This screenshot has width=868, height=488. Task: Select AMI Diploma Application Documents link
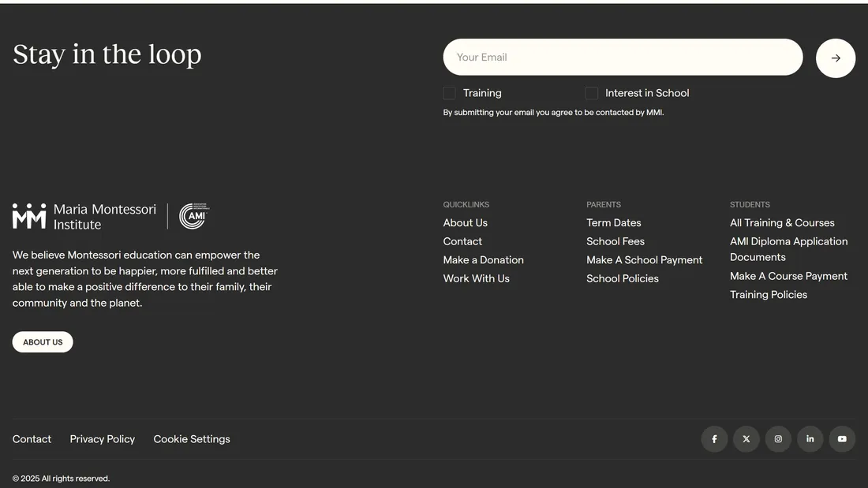coord(788,249)
